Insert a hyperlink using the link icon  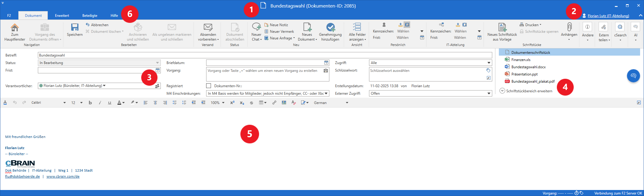[274, 103]
